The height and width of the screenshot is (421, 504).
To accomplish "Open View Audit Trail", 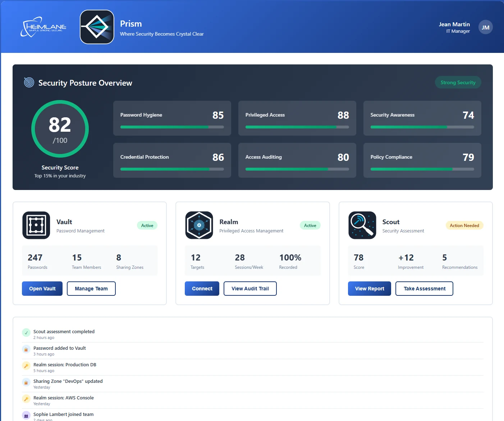I will tap(250, 289).
